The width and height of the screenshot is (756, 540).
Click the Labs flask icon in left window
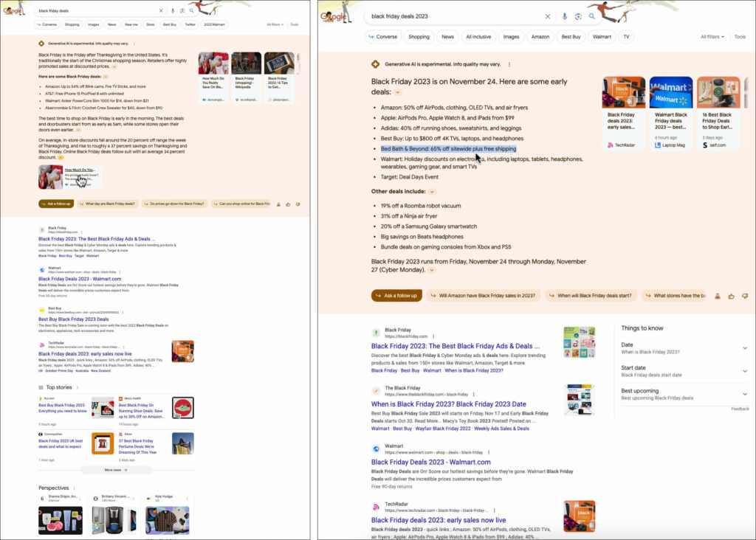tap(278, 204)
